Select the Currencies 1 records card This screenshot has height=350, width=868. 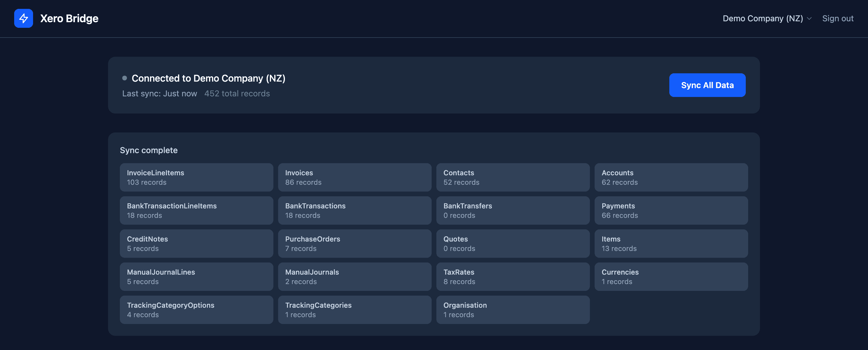pos(671,277)
